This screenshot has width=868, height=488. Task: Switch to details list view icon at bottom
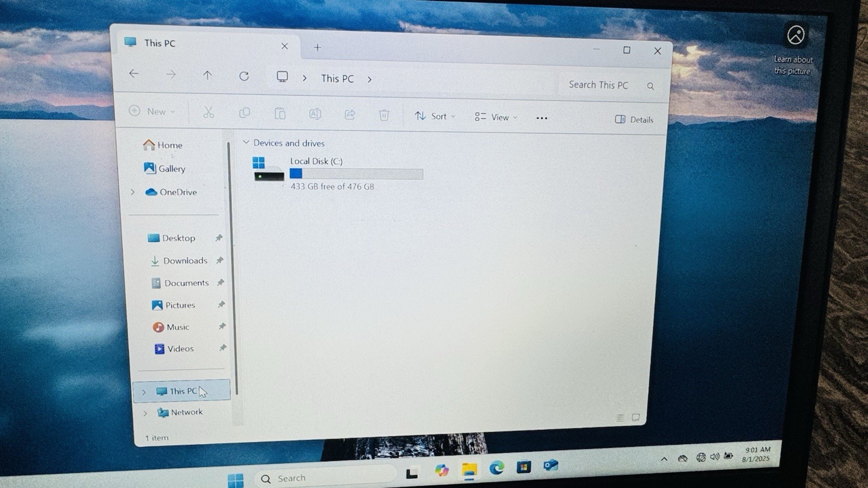click(x=620, y=418)
